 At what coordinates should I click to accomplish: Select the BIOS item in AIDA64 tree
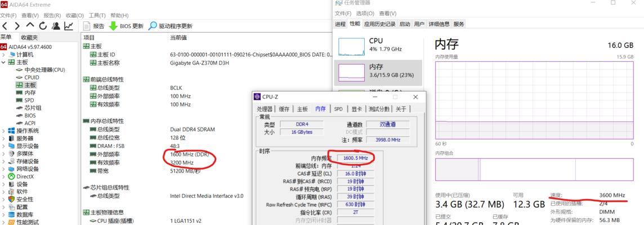[30, 115]
